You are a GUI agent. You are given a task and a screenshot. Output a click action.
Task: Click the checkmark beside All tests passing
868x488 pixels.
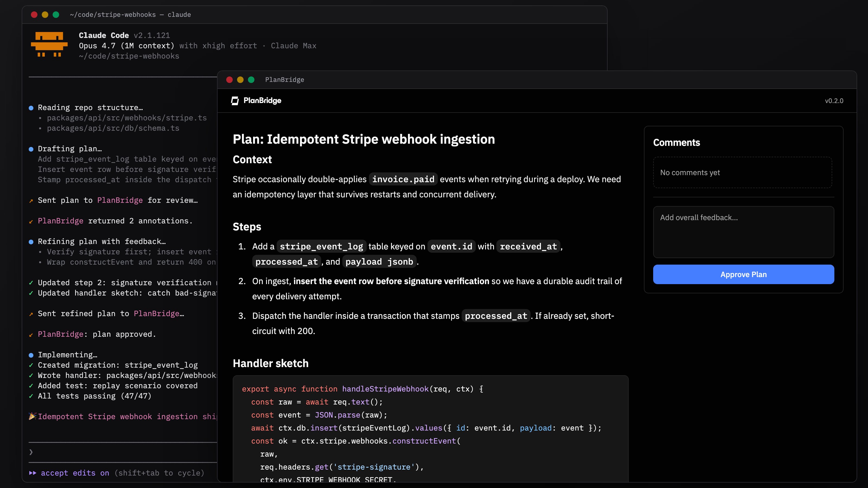[31, 396]
